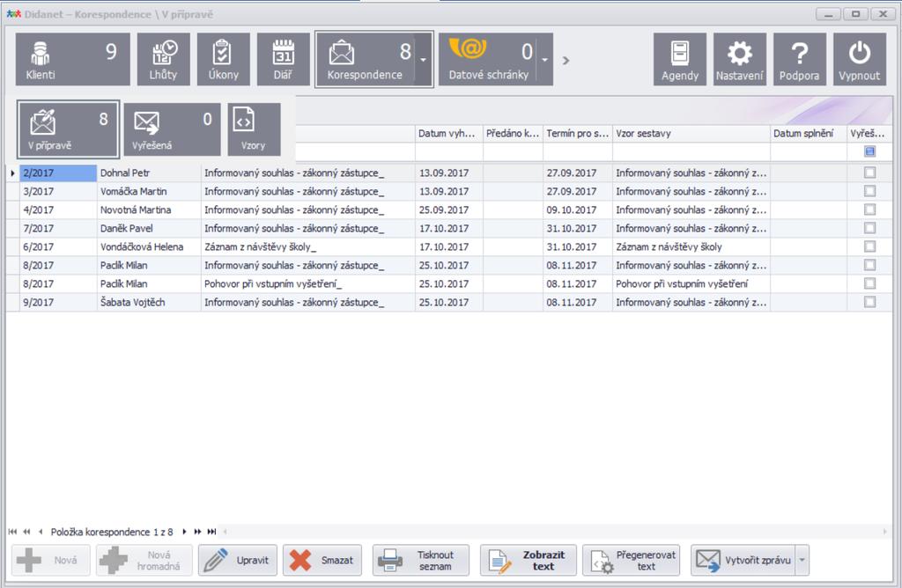
Task: Select cell 2/2017 in first row
Action: tap(58, 173)
